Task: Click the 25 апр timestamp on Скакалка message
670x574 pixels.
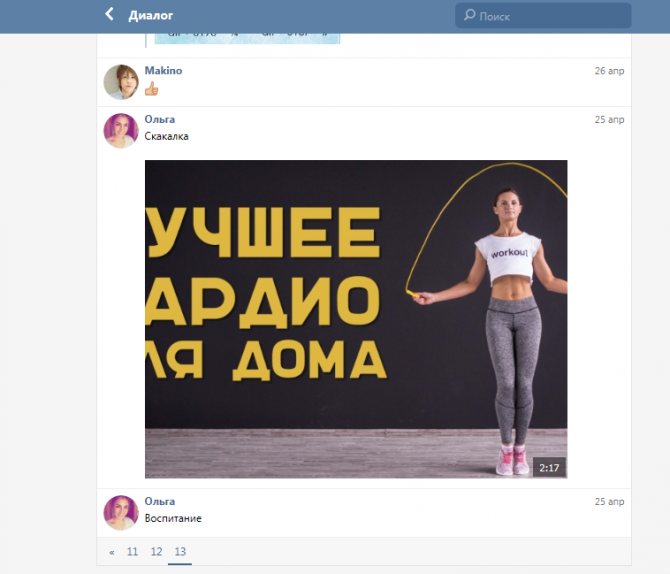Action: tap(609, 120)
